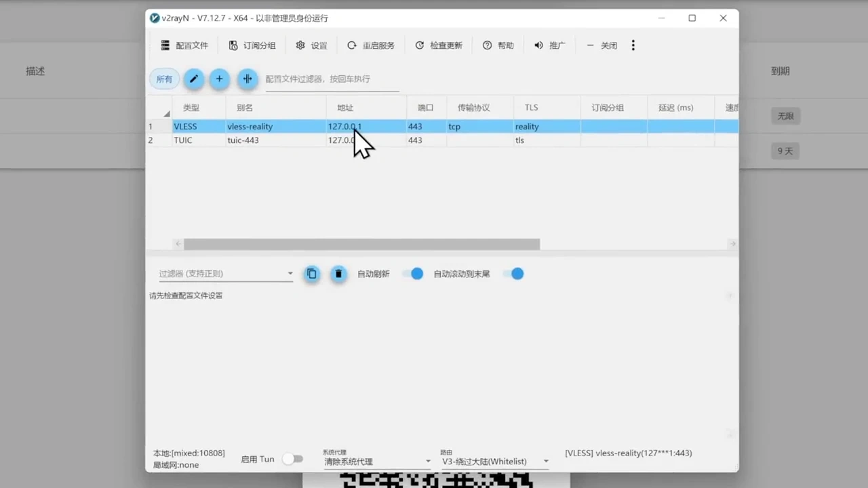Screen dimensions: 868x488
Task: Sort by 传输协议 column header
Action: (x=480, y=108)
